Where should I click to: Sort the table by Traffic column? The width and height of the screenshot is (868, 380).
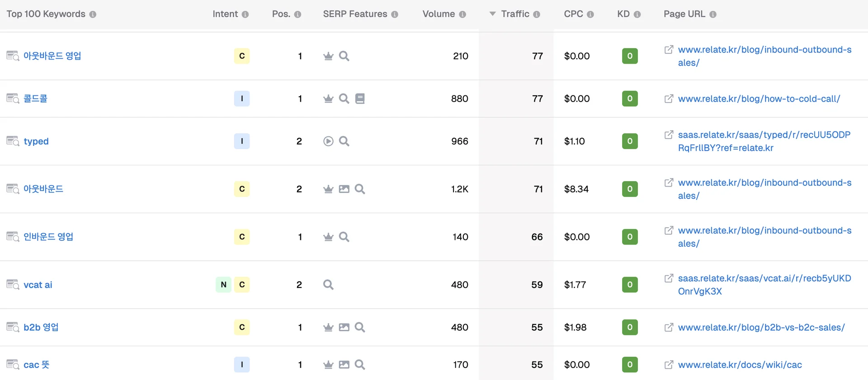(514, 14)
